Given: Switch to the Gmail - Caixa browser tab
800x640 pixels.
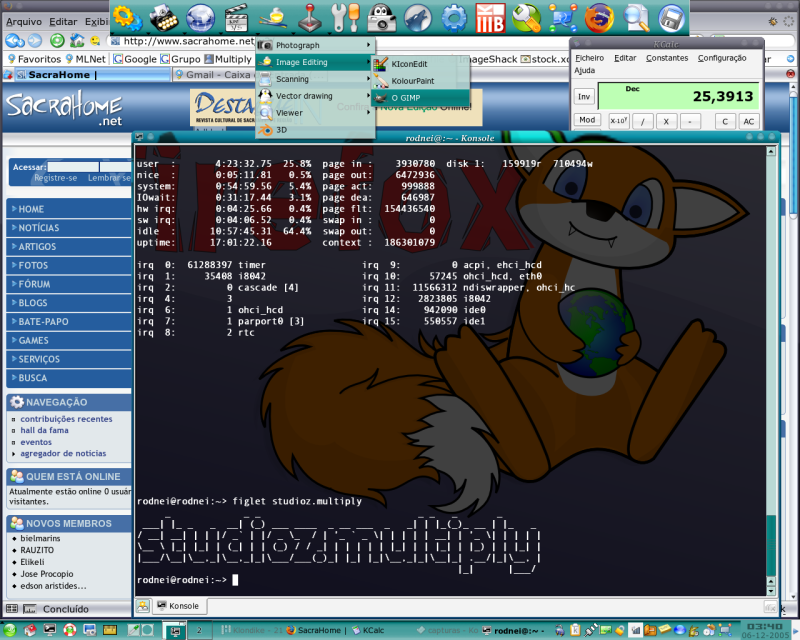Looking at the screenshot, I should pos(213,75).
